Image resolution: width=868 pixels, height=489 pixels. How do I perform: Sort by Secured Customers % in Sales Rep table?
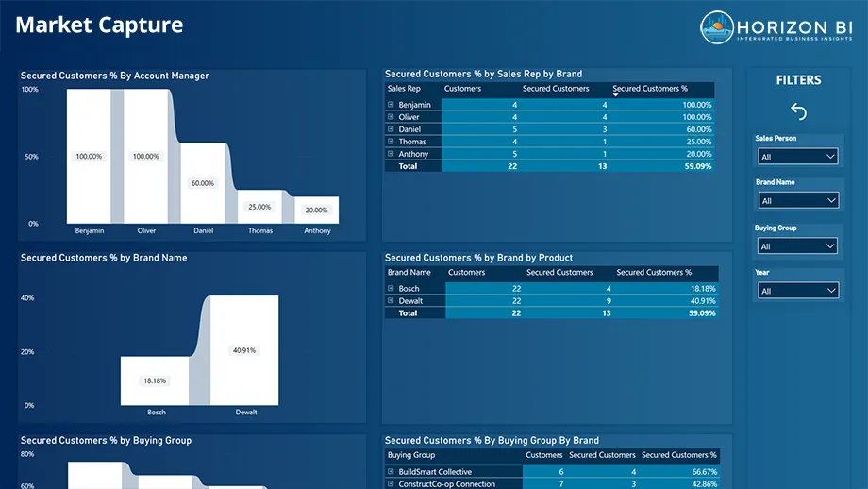click(x=650, y=89)
